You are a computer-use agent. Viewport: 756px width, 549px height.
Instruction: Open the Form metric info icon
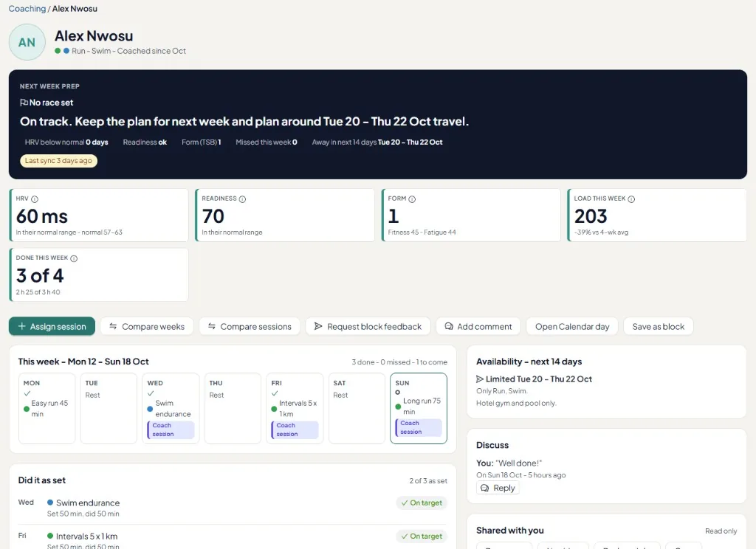point(412,199)
